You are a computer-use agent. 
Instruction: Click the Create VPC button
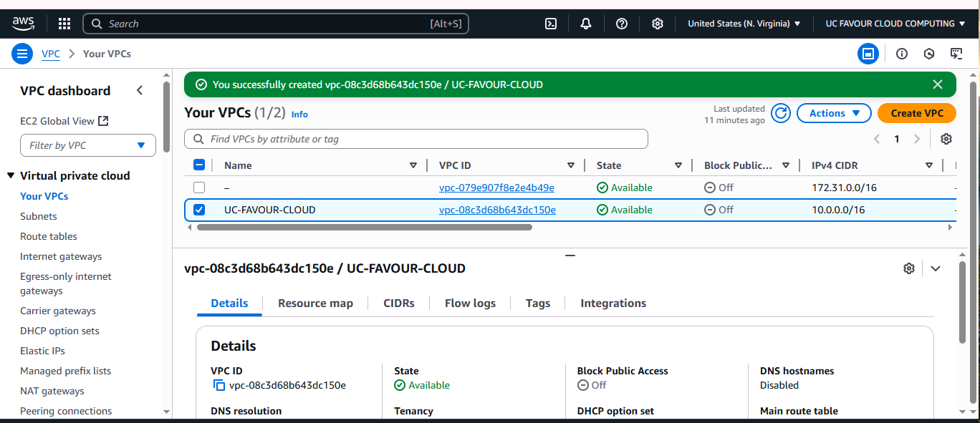(917, 113)
